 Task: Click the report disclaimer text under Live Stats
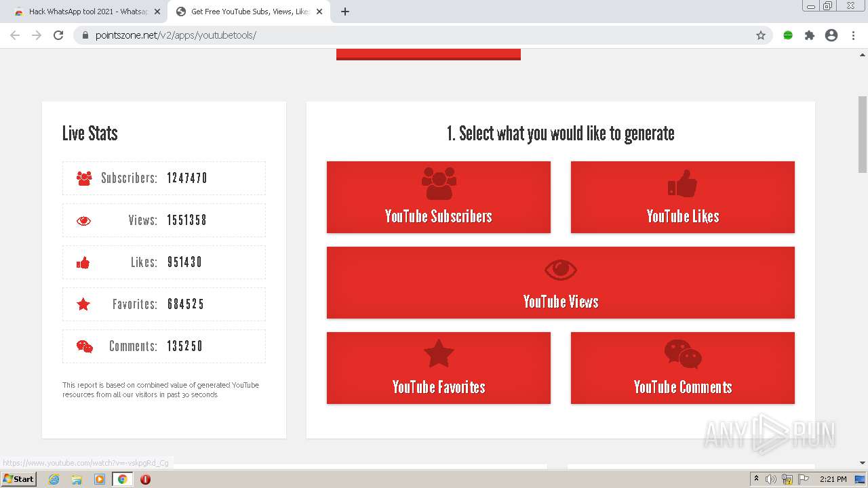click(x=161, y=390)
